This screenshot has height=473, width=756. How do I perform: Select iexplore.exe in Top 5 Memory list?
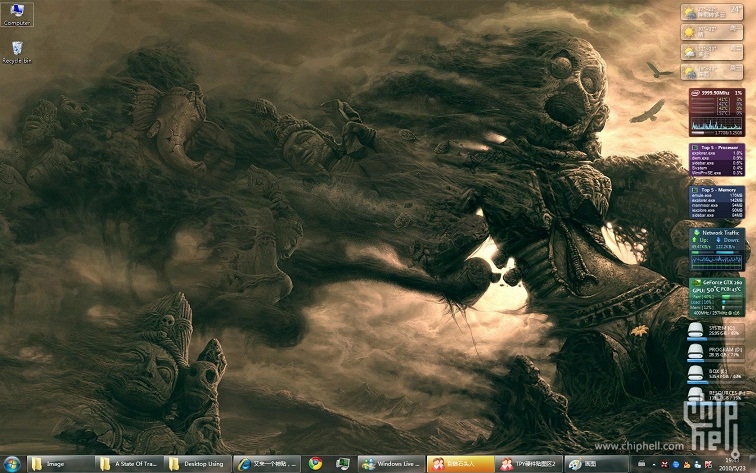click(703, 210)
